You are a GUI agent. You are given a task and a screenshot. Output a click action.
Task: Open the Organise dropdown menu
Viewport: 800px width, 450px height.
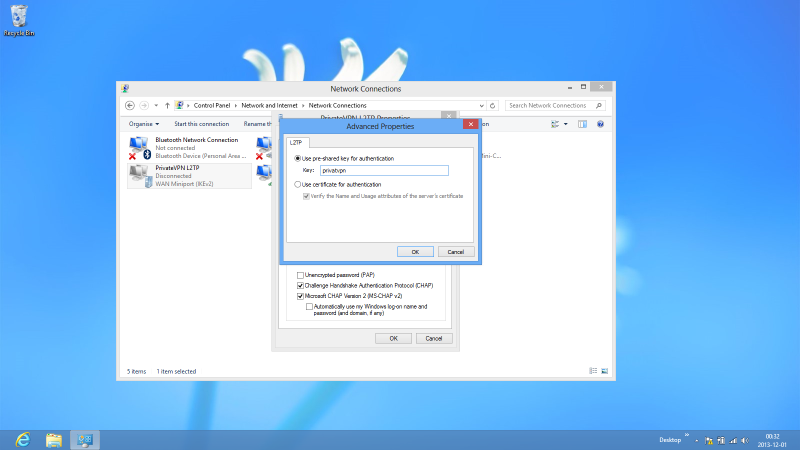143,124
